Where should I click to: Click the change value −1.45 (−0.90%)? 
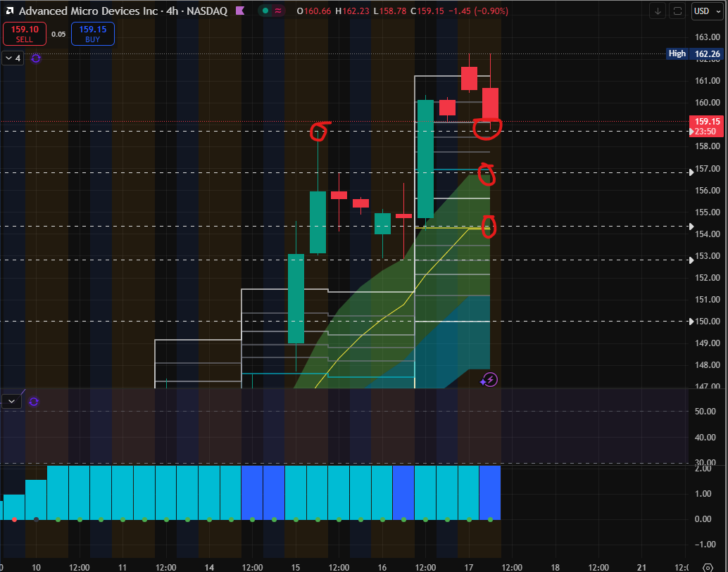click(478, 11)
